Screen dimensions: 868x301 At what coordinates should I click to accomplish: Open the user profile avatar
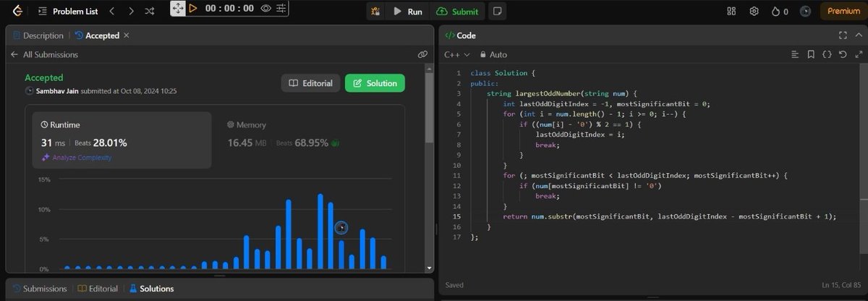tap(804, 12)
